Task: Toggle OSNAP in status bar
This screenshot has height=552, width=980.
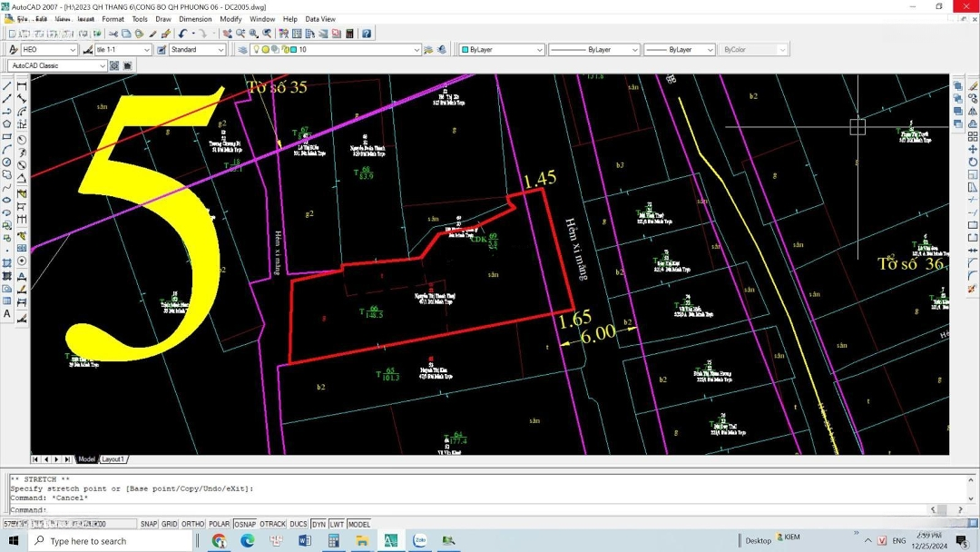Action: click(245, 524)
